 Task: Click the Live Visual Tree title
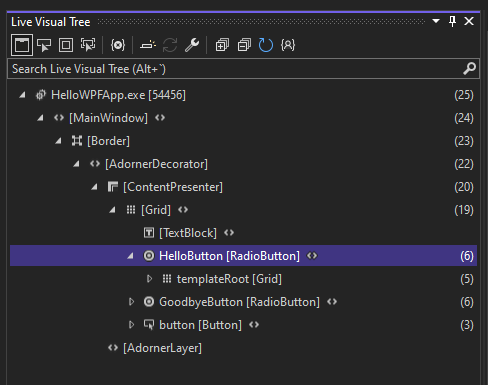51,22
